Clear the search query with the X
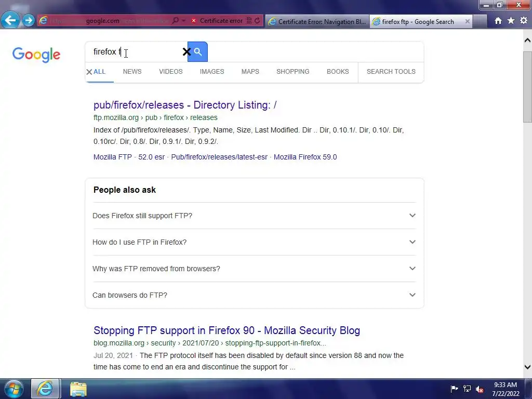 (187, 52)
